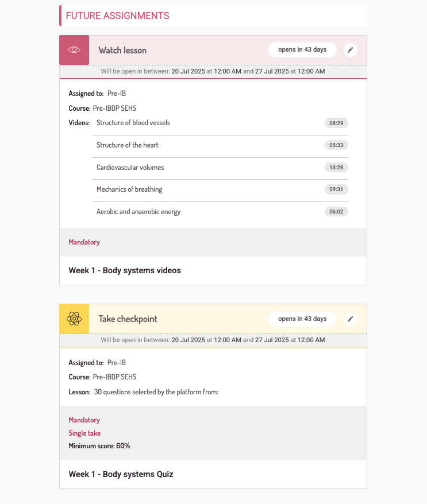Select the Aerobic and anaerobic energy video
The width and height of the screenshot is (427, 504).
click(x=139, y=212)
